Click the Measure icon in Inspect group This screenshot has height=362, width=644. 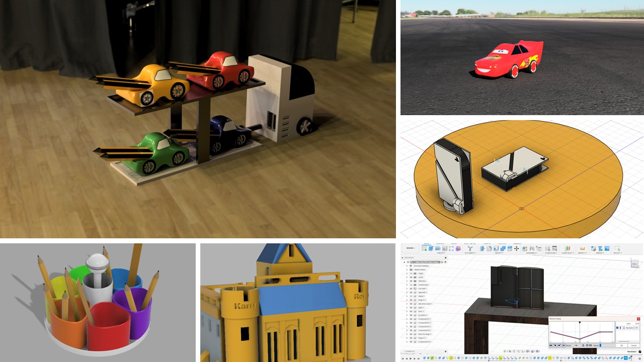coord(583,248)
